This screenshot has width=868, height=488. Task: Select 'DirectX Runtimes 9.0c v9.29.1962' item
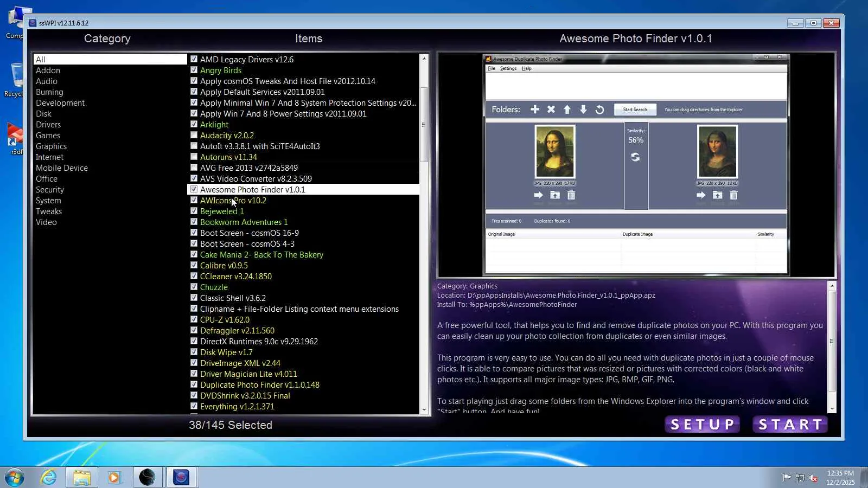259,341
